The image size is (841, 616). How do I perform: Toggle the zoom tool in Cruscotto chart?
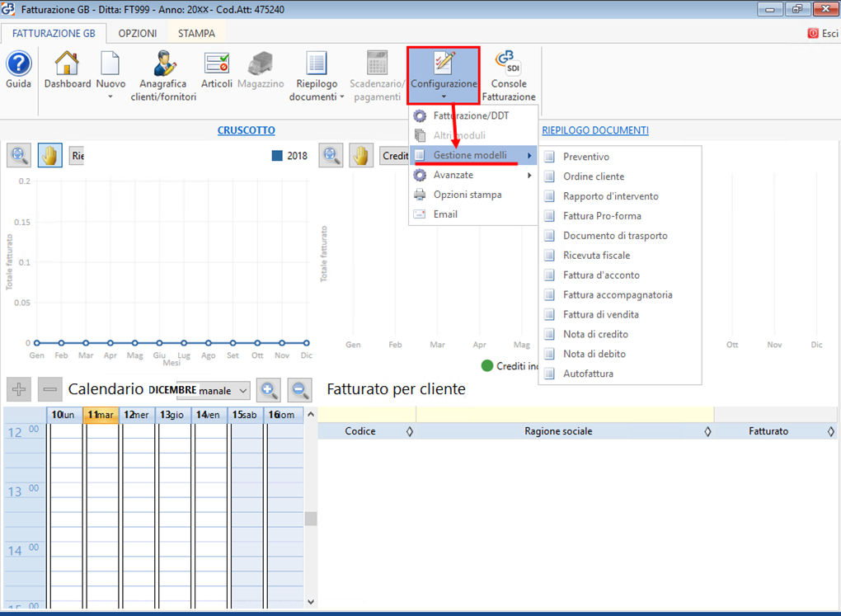pos(19,155)
